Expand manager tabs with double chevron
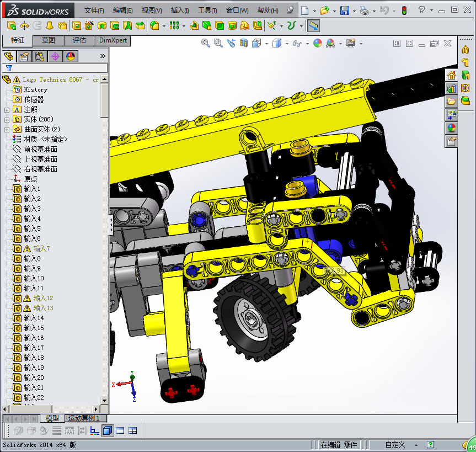The width and height of the screenshot is (476, 452). click(103, 56)
